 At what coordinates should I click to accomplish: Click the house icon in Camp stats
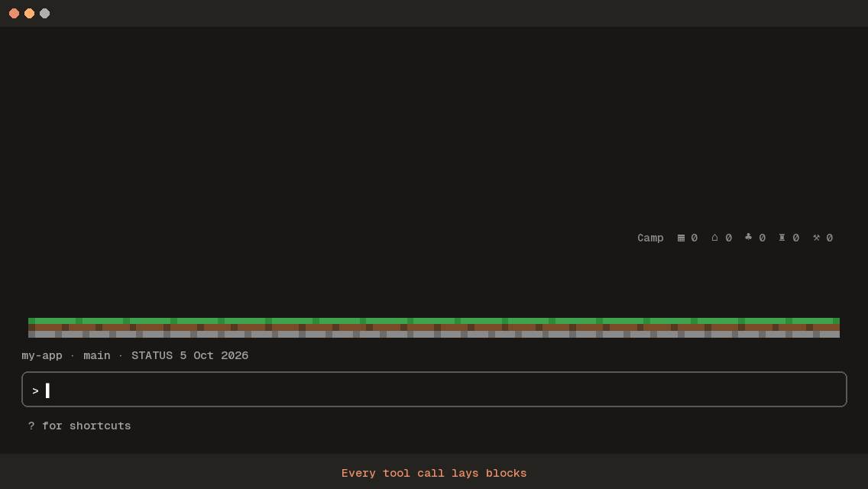714,238
